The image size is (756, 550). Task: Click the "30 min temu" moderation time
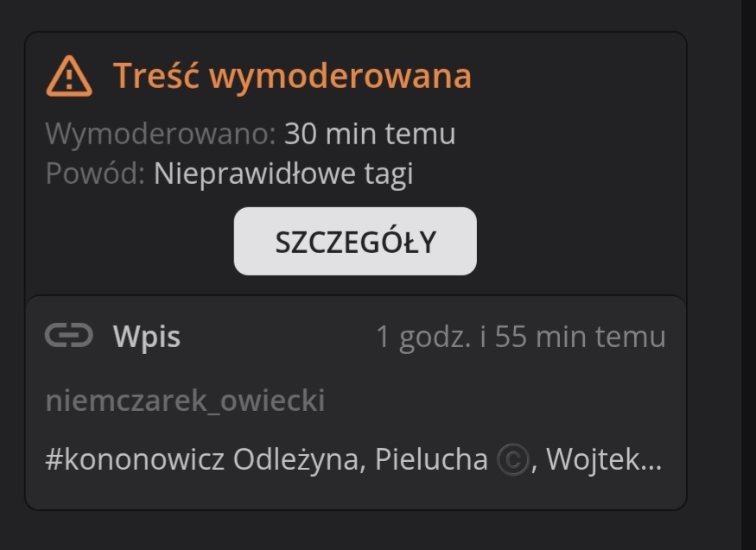370,134
